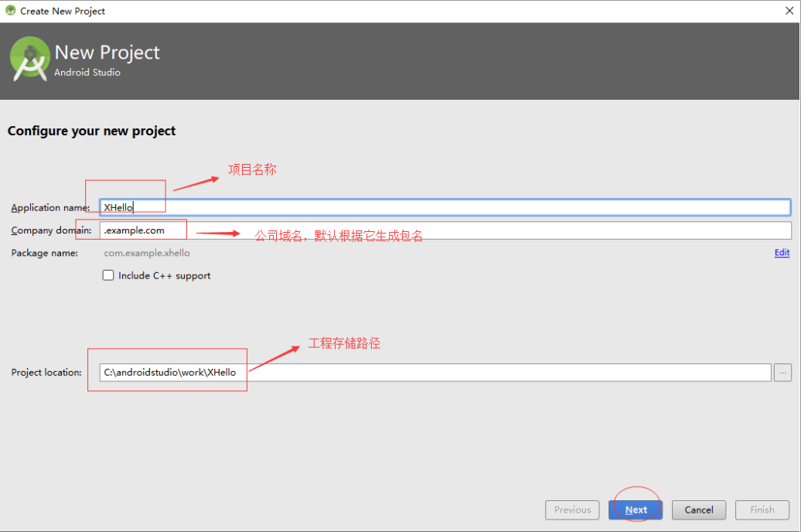Click the Include C++ support label text

pos(164,276)
